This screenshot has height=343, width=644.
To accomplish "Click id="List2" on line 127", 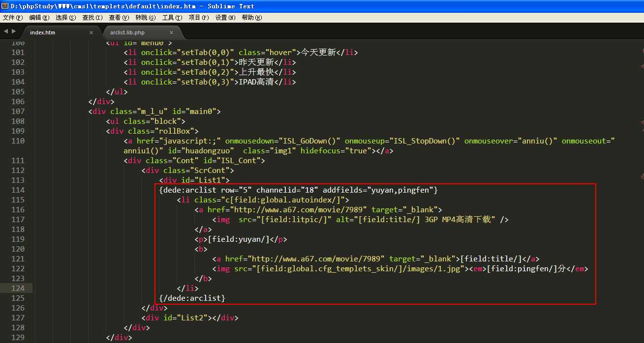I will (185, 318).
